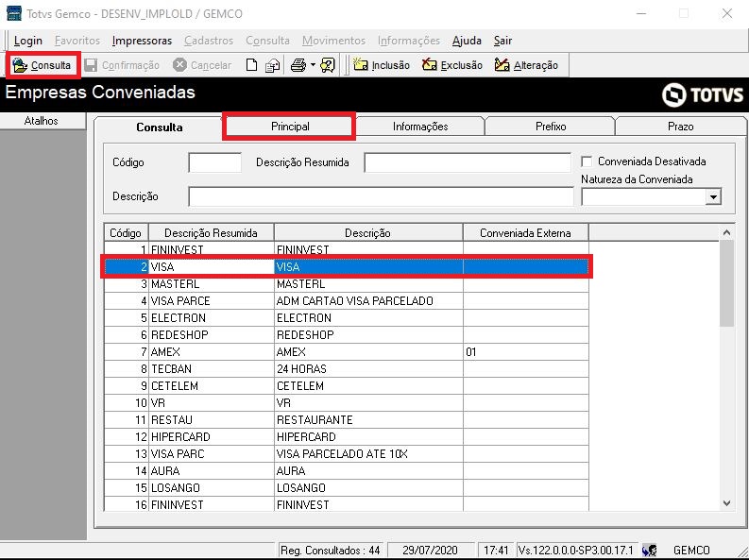This screenshot has width=749, height=560.
Task: Open the Cadastros menu
Action: (x=209, y=41)
